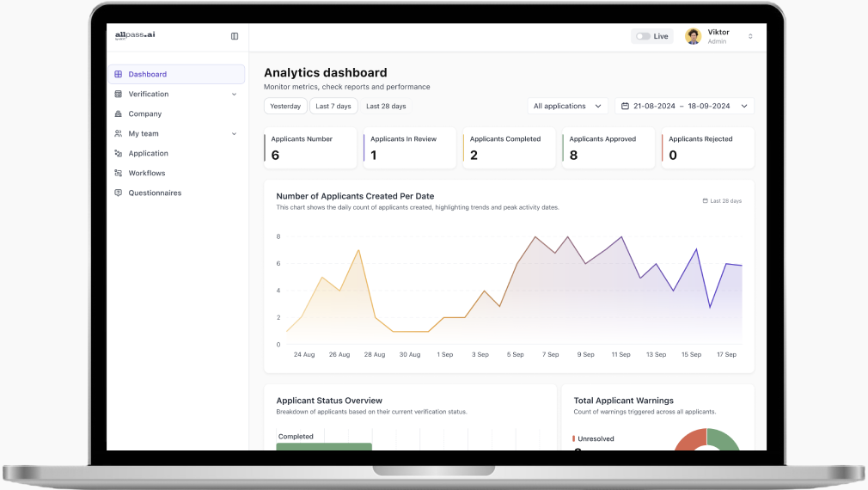Click the calendar icon in date range
The width and height of the screenshot is (868, 490).
pyautogui.click(x=625, y=107)
